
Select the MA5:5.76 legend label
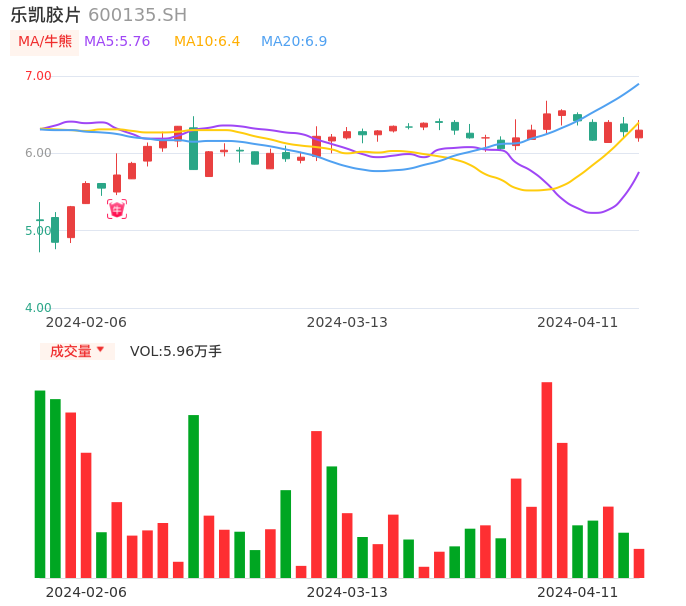117,42
